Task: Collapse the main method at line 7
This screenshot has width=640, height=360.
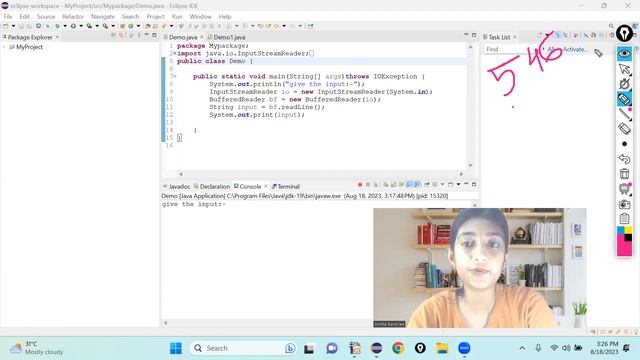Action: click(x=175, y=76)
